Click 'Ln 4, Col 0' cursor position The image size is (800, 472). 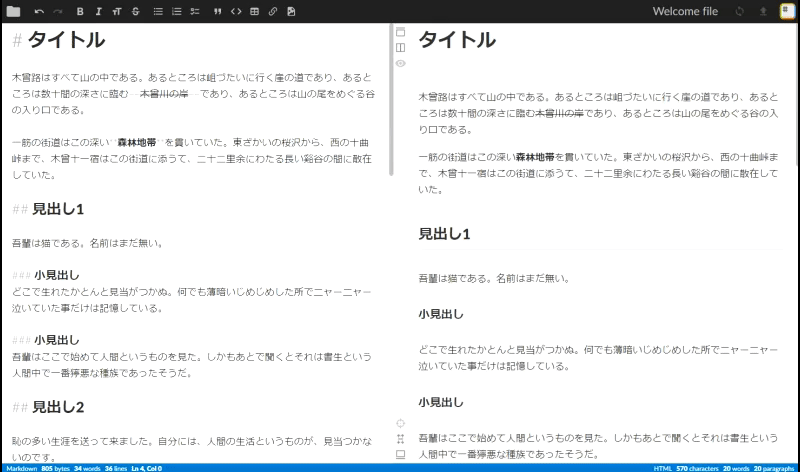coord(146,468)
